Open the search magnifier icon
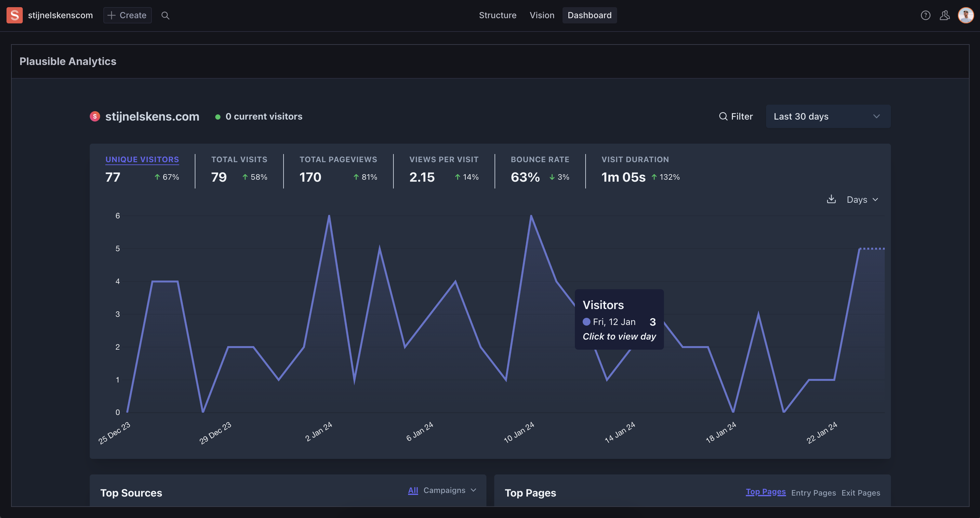This screenshot has height=518, width=980. pos(165,15)
